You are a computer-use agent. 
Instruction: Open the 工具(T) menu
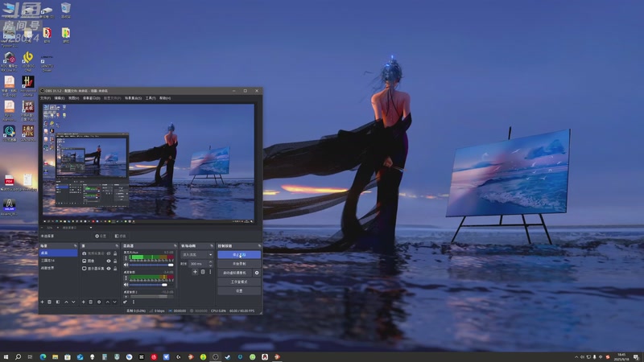pos(151,98)
